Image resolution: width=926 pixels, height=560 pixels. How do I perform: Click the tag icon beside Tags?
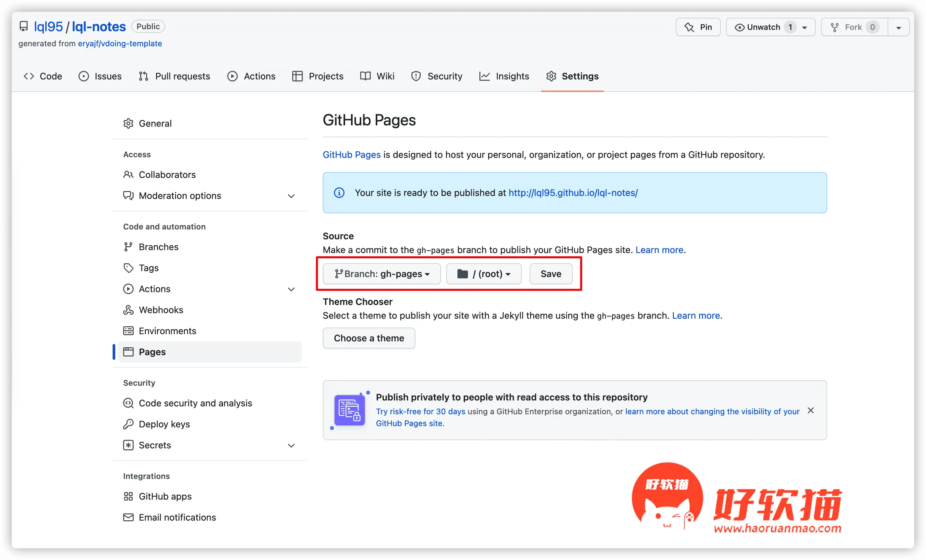[128, 268]
